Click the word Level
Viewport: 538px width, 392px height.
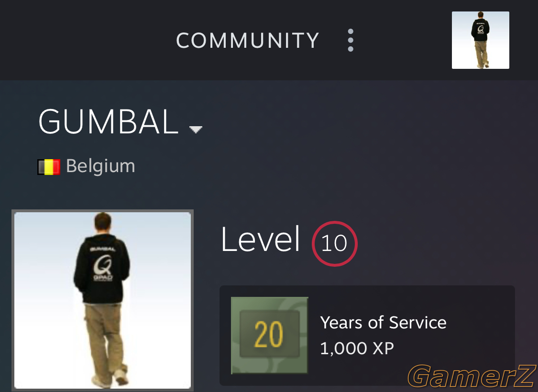coord(261,239)
